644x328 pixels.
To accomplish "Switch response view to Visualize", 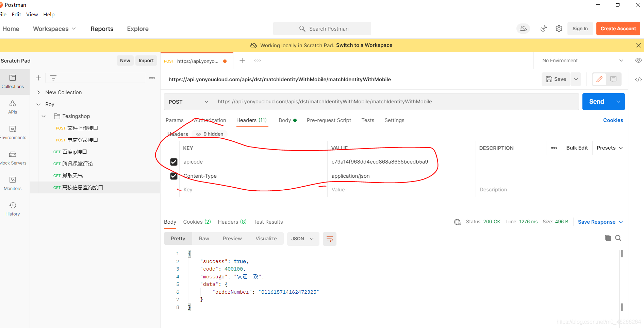I will [266, 239].
